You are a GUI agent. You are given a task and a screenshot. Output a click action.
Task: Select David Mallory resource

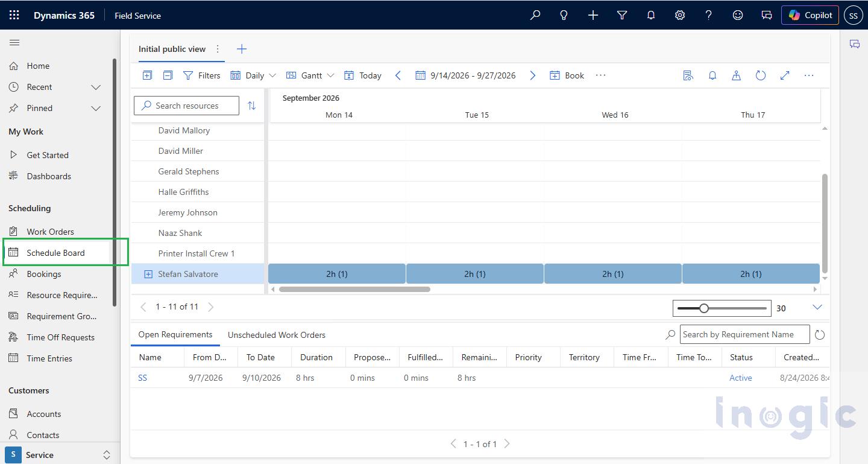click(x=184, y=130)
